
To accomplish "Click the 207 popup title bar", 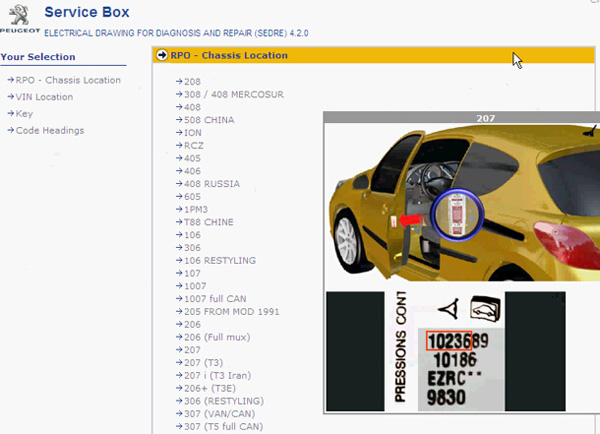I will coord(461,118).
